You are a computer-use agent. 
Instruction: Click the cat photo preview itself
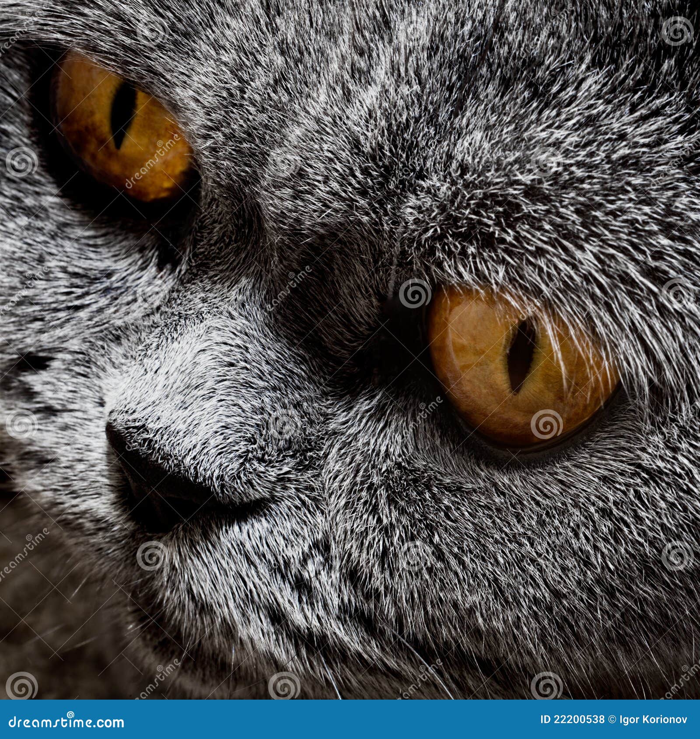tap(350, 350)
